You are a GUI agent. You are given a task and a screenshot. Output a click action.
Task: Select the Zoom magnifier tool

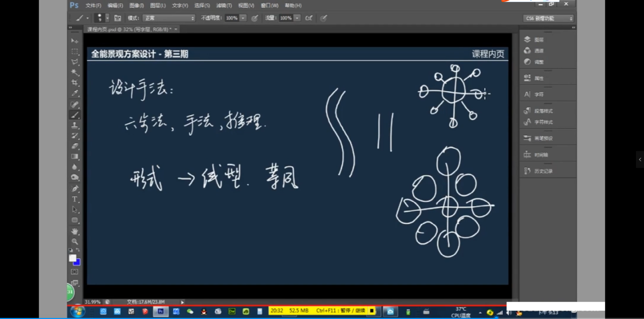(x=75, y=242)
